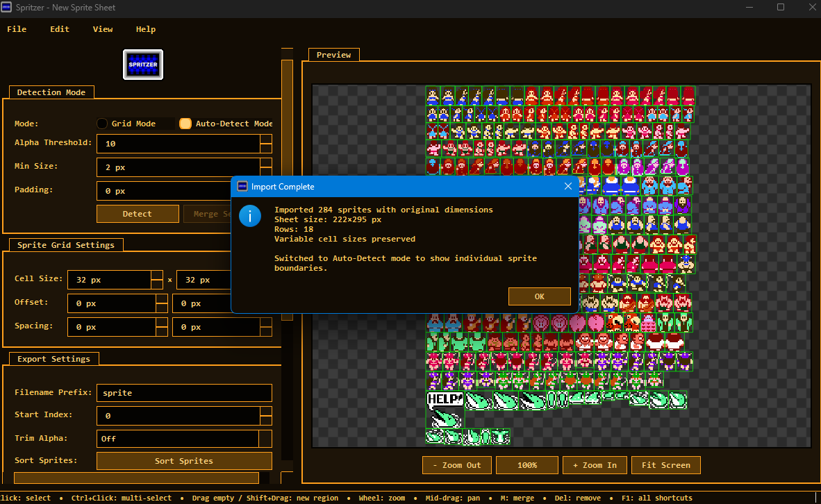Click the Spritzer logo image
This screenshot has height=504, width=821.
pos(143,65)
